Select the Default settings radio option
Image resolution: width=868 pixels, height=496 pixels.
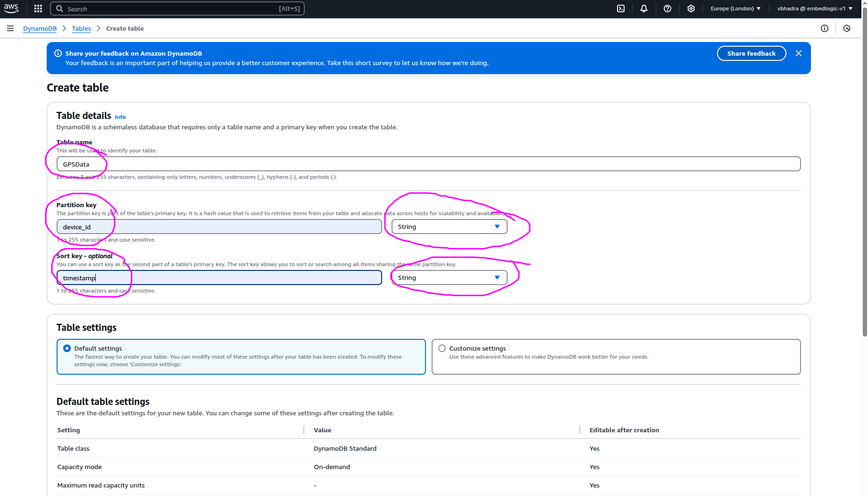tap(67, 348)
